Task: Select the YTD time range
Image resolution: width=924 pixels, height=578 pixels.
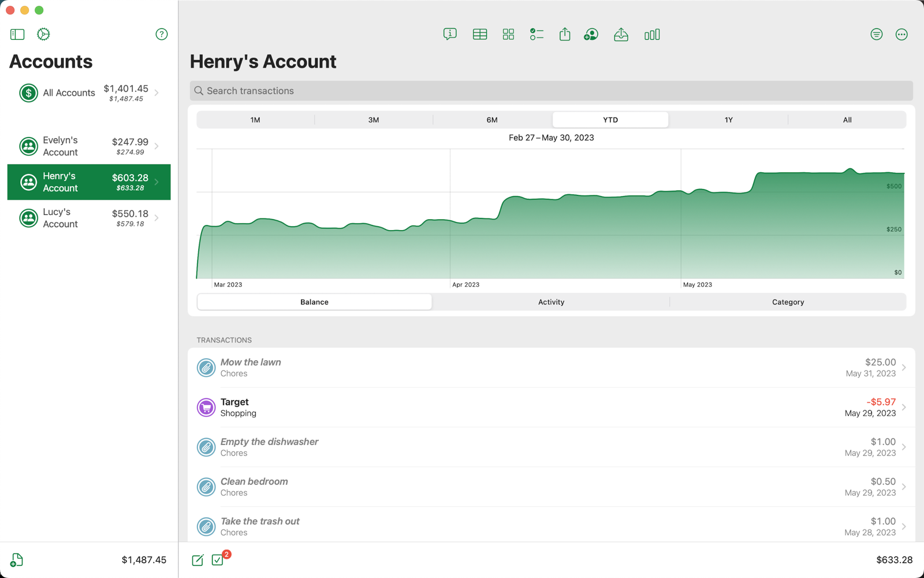Action: [x=610, y=120]
